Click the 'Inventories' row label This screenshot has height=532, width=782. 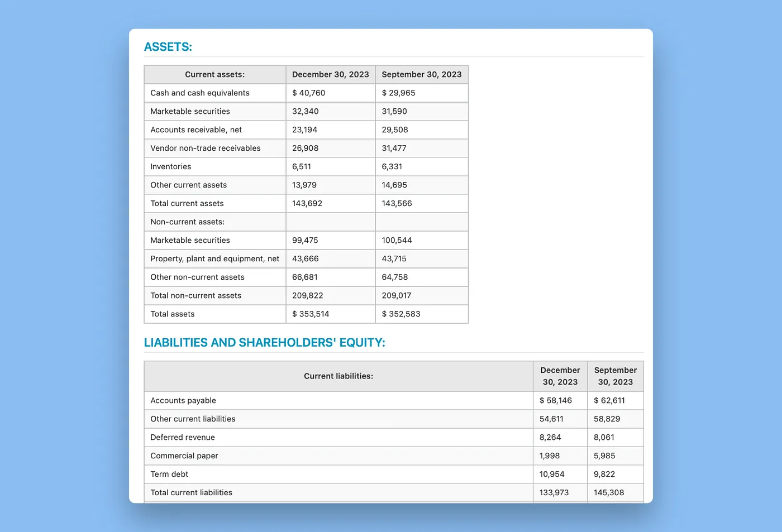170,167
